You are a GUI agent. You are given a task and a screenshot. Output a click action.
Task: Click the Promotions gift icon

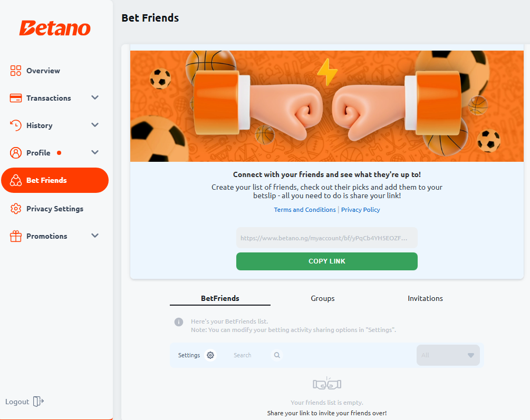[x=15, y=236]
